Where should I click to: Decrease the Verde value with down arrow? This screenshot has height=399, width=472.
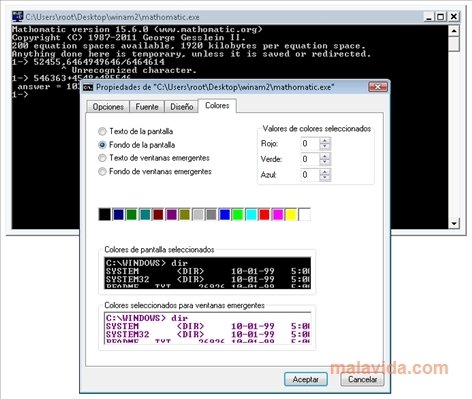325,162
